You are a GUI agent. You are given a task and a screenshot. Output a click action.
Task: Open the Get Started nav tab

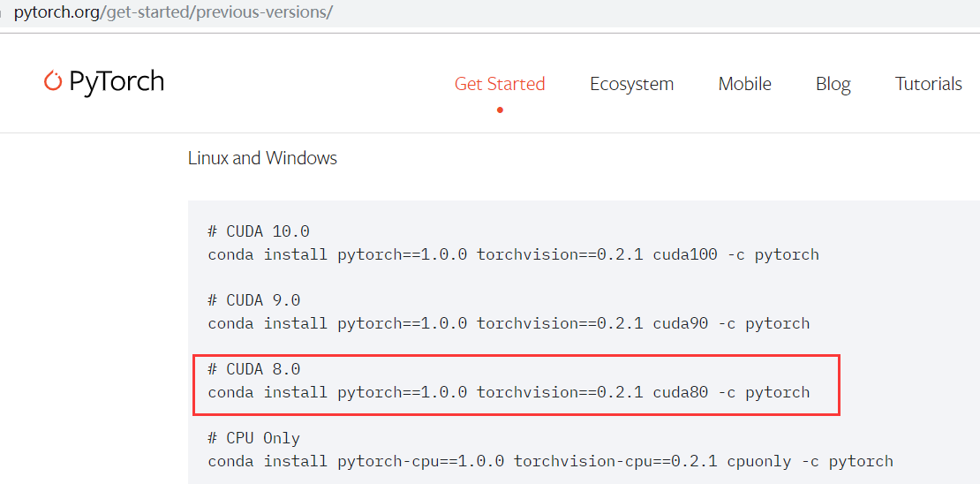500,84
